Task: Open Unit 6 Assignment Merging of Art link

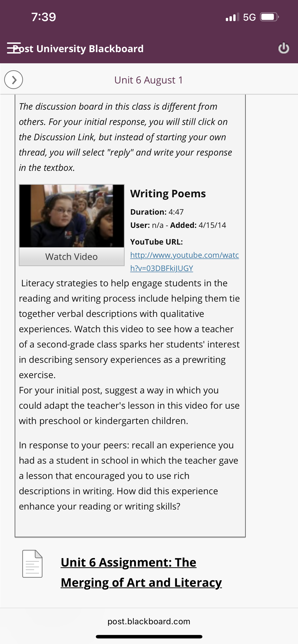Action: 141,572
